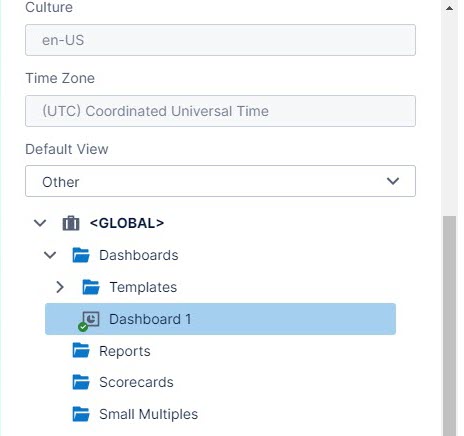Click the GLOBAL briefcase icon
Screen dimensions: 464x436
pyautogui.click(x=71, y=223)
